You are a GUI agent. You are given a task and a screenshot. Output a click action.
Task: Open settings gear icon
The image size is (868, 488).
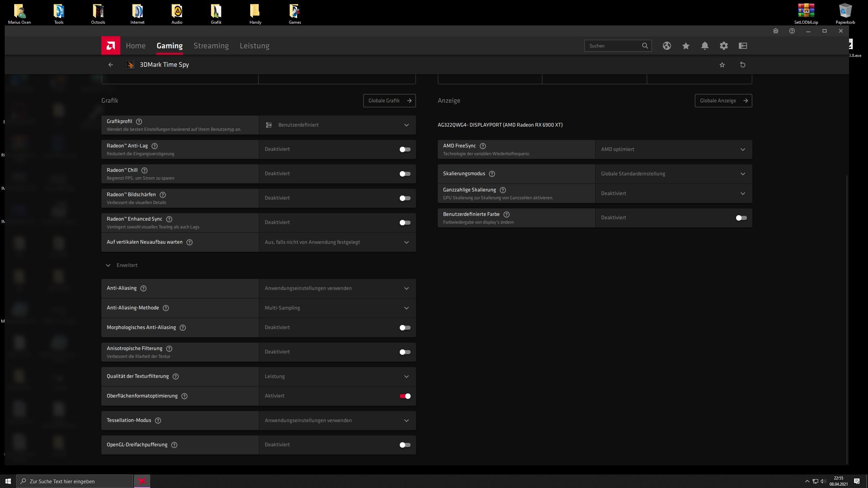tap(724, 46)
